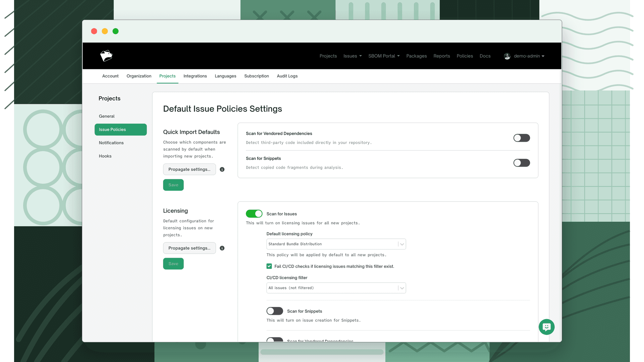Image resolution: width=644 pixels, height=362 pixels.
Task: Switch to the Organization tab
Action: [139, 76]
